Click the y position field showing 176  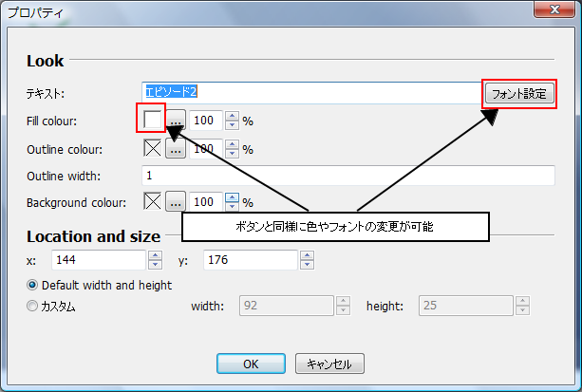click(251, 260)
